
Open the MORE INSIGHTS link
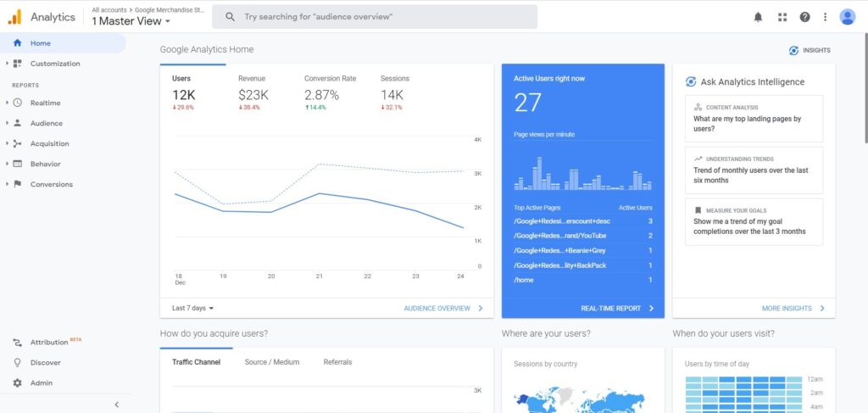(x=793, y=309)
